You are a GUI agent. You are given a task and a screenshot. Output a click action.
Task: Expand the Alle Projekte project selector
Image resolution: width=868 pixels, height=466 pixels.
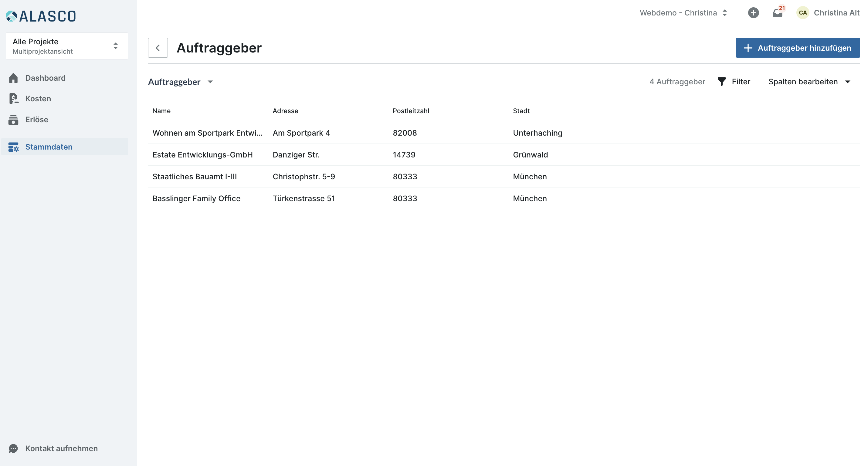(67, 46)
